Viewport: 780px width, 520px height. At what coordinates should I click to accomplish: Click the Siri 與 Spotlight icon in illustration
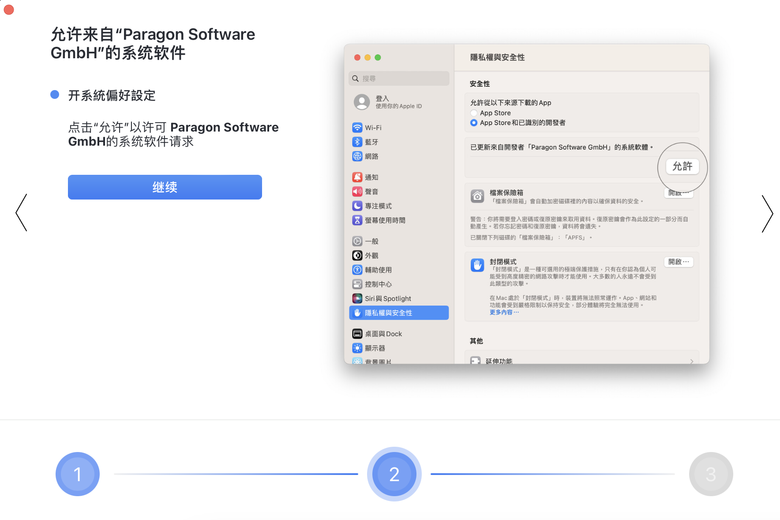tap(357, 298)
